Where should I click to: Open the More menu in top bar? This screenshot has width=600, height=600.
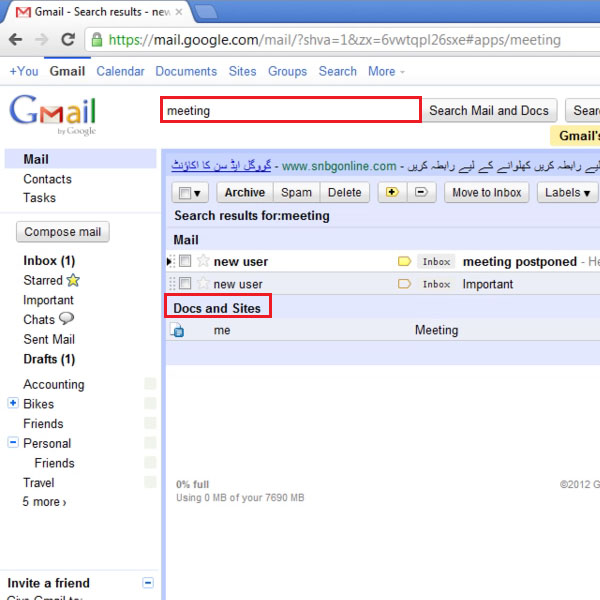coord(386,71)
